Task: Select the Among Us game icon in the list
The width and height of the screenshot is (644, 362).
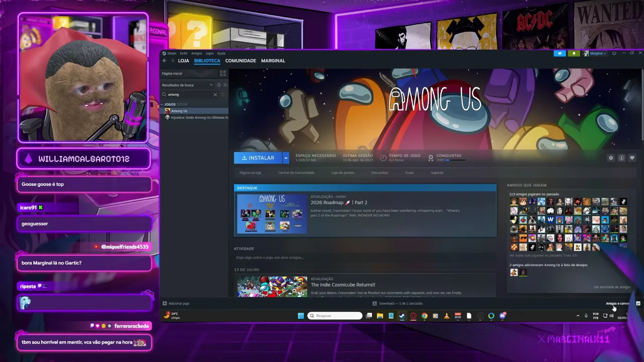Action: [x=168, y=111]
